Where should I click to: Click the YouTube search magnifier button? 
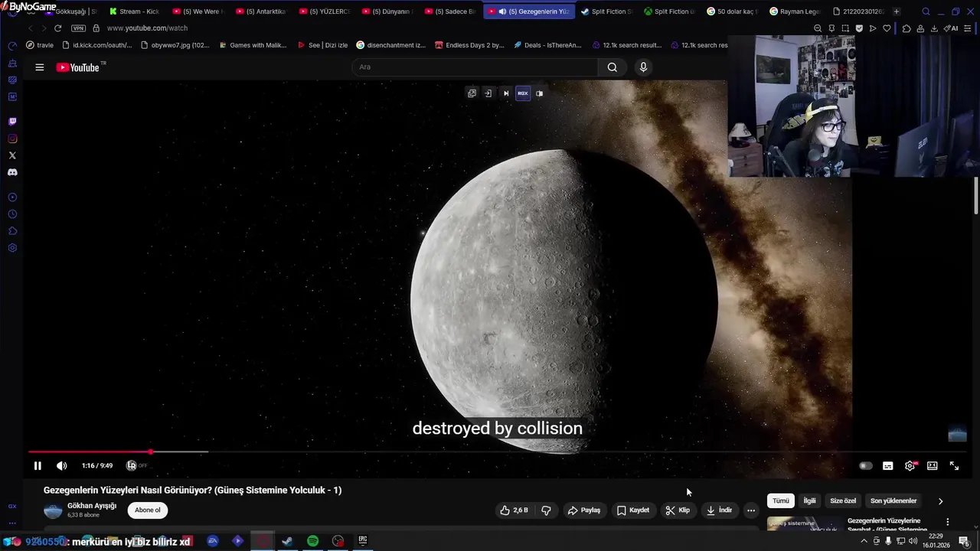612,67
